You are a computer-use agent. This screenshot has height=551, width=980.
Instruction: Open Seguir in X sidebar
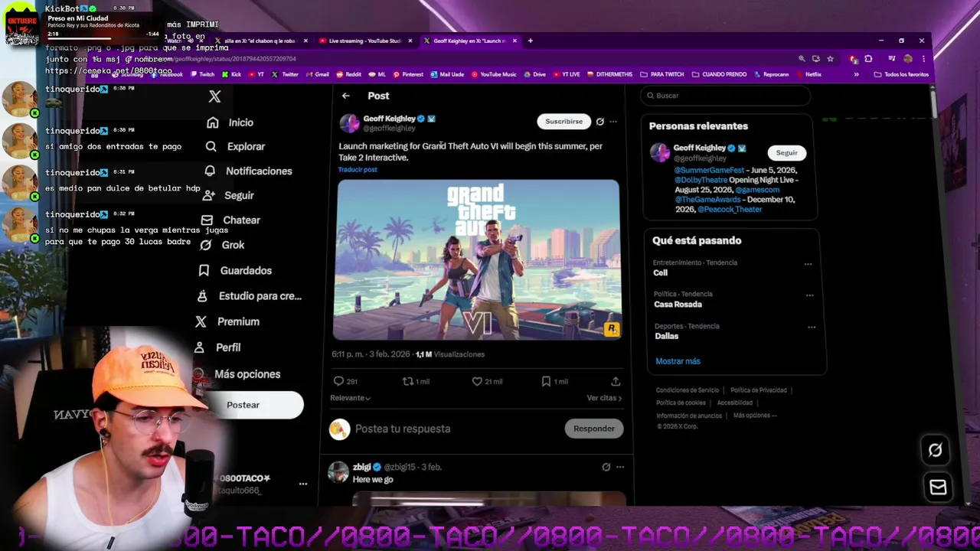228,195
